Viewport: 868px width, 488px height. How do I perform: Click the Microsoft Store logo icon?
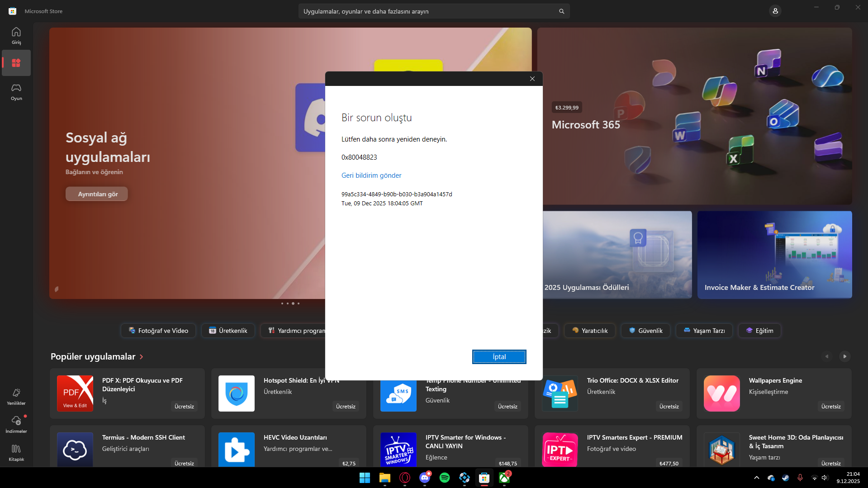pyautogui.click(x=13, y=11)
